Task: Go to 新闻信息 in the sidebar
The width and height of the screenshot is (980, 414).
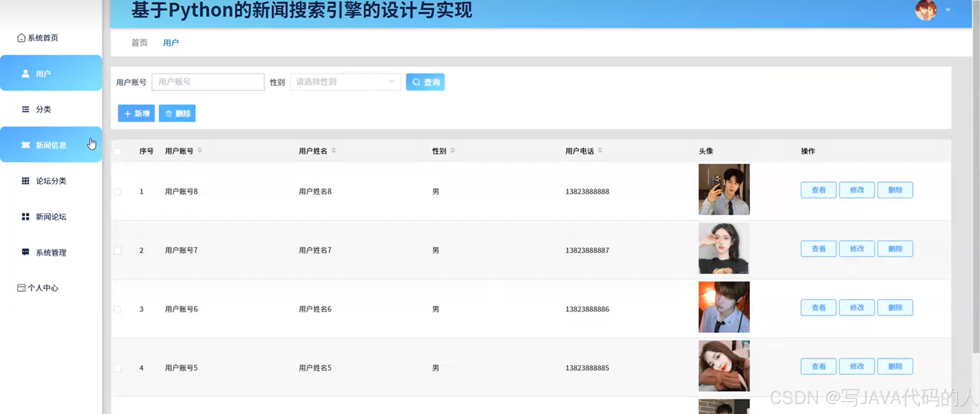Action: [x=51, y=145]
